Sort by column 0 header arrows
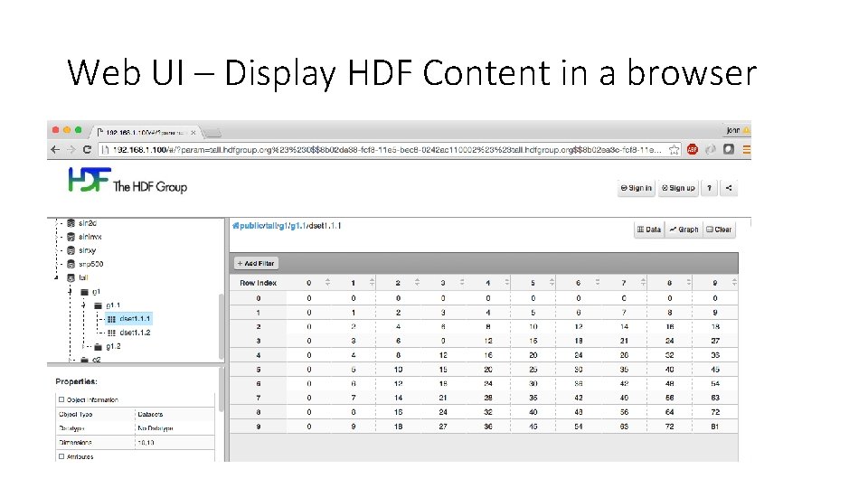Viewport: 868px width, 488px height. [327, 282]
